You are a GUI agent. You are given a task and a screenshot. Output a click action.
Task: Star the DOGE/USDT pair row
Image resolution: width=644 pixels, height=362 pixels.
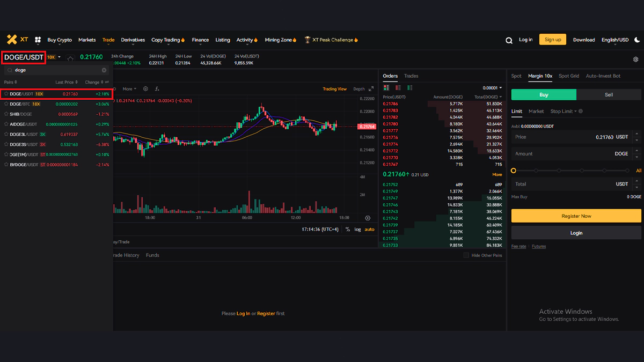(x=6, y=94)
